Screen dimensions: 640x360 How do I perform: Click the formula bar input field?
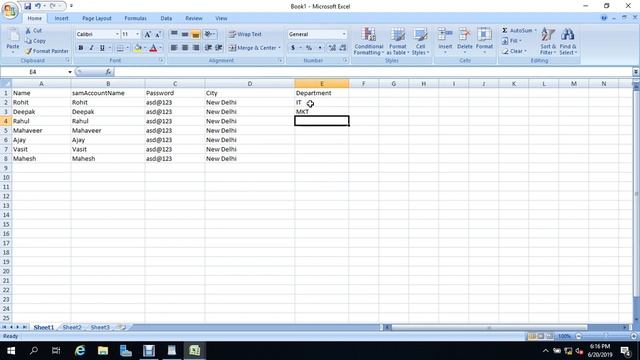coord(373,72)
